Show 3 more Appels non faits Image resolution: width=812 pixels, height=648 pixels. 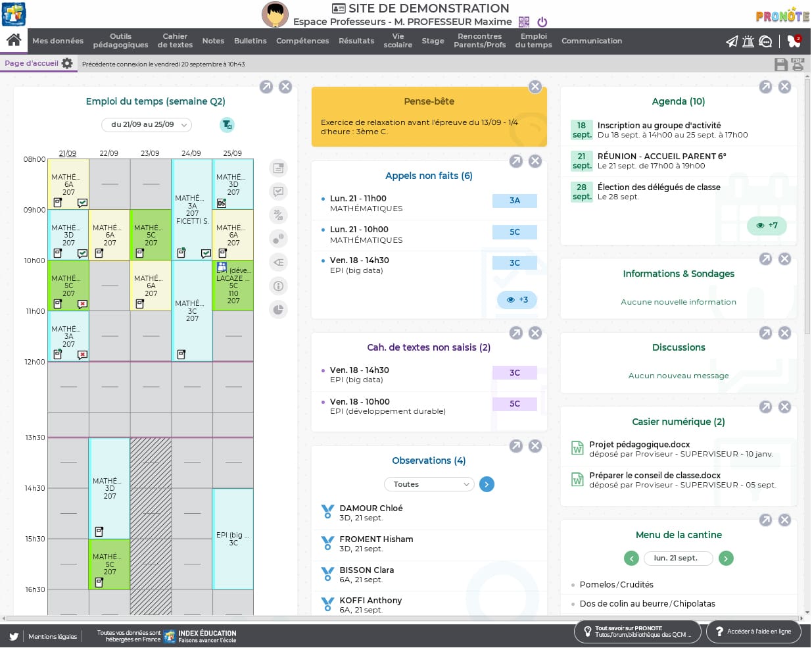tap(517, 300)
